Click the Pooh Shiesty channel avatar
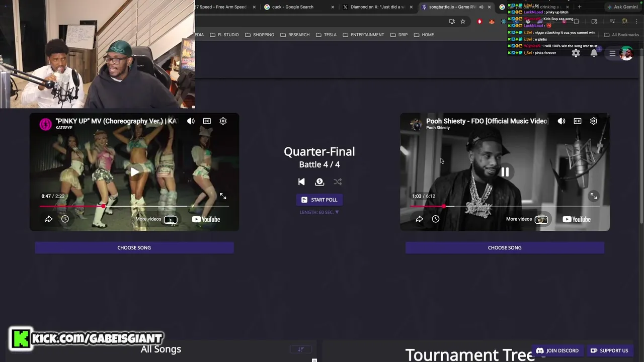This screenshot has width=644, height=362. (416, 124)
